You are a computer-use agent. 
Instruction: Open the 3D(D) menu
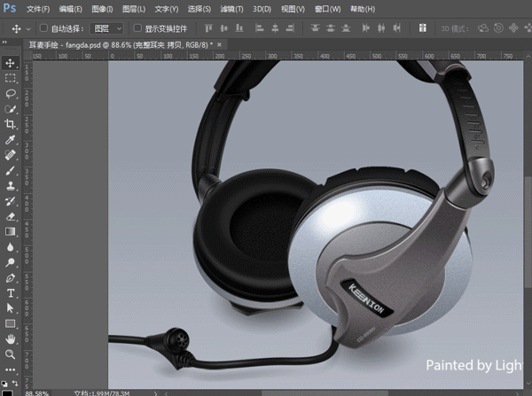[x=262, y=9]
